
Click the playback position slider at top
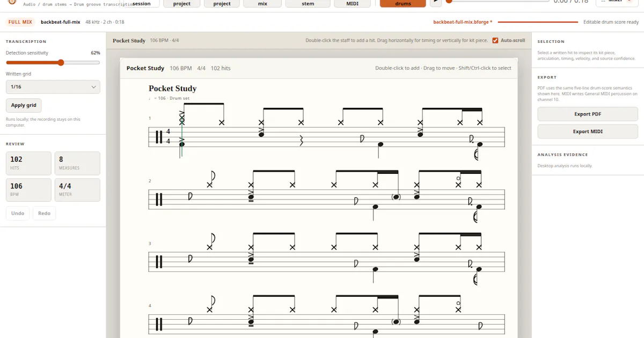(497, 2)
